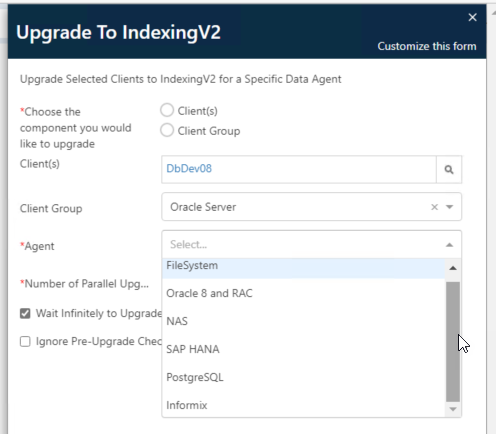This screenshot has height=434, width=496.
Task: Clear the Oracle Server selection with X
Action: point(434,207)
